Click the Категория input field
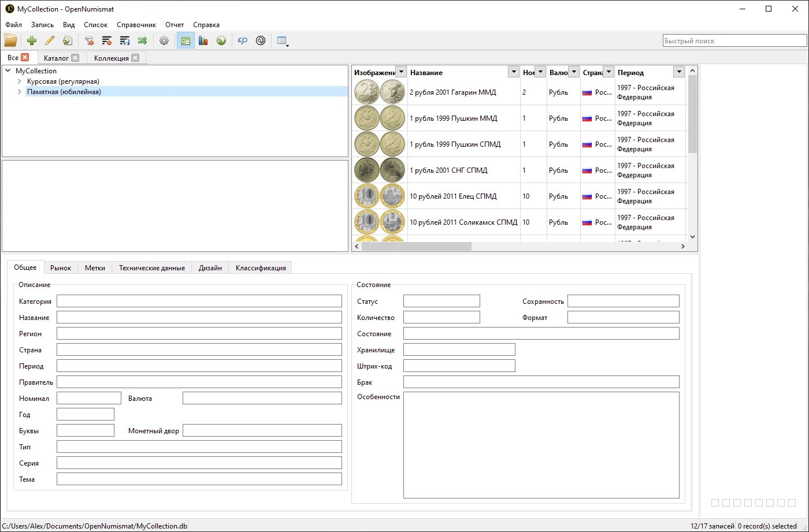Image resolution: width=809 pixels, height=532 pixels. (199, 301)
